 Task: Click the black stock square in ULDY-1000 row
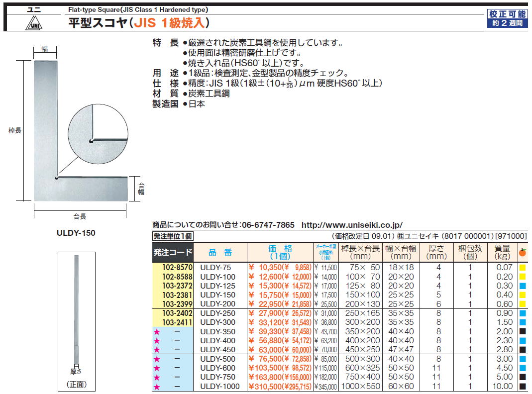pos(523,387)
